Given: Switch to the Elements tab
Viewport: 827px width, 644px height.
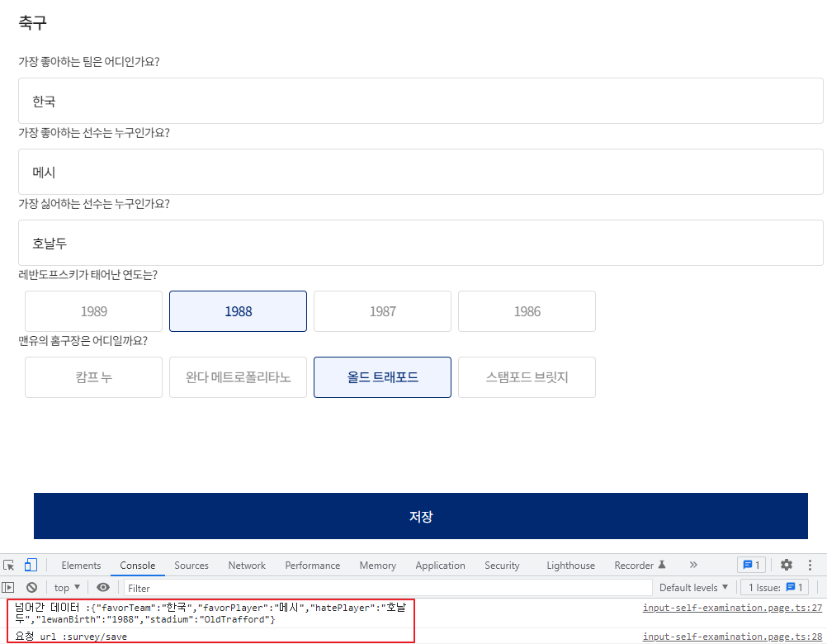Looking at the screenshot, I should [x=81, y=565].
